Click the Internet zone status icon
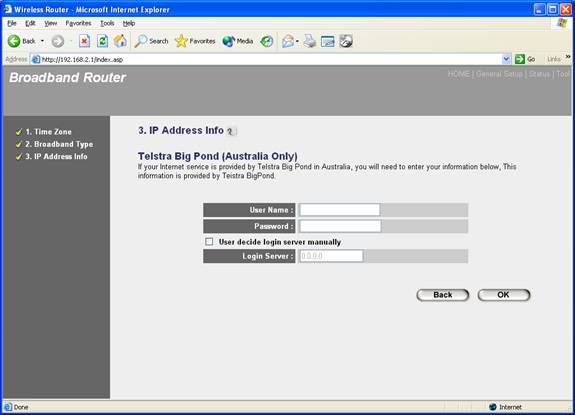This screenshot has height=415, width=575. click(493, 407)
